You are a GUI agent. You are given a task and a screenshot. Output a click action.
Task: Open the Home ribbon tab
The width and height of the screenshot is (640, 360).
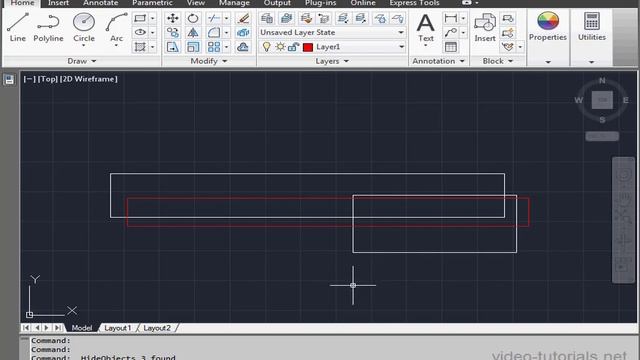pos(22,3)
